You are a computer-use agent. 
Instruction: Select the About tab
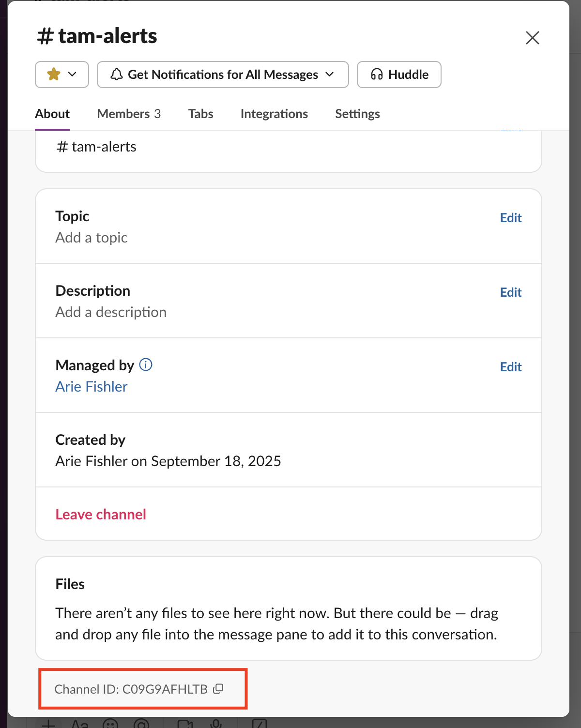[52, 114]
